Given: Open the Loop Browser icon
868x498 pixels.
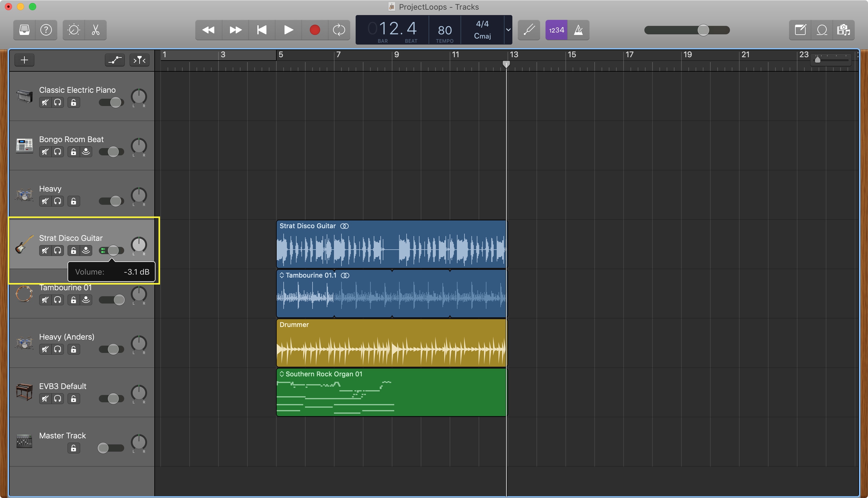Looking at the screenshot, I should (x=822, y=30).
